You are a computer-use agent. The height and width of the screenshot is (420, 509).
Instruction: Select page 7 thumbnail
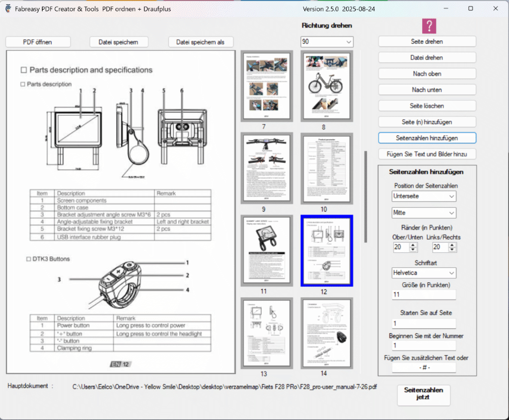[263, 86]
